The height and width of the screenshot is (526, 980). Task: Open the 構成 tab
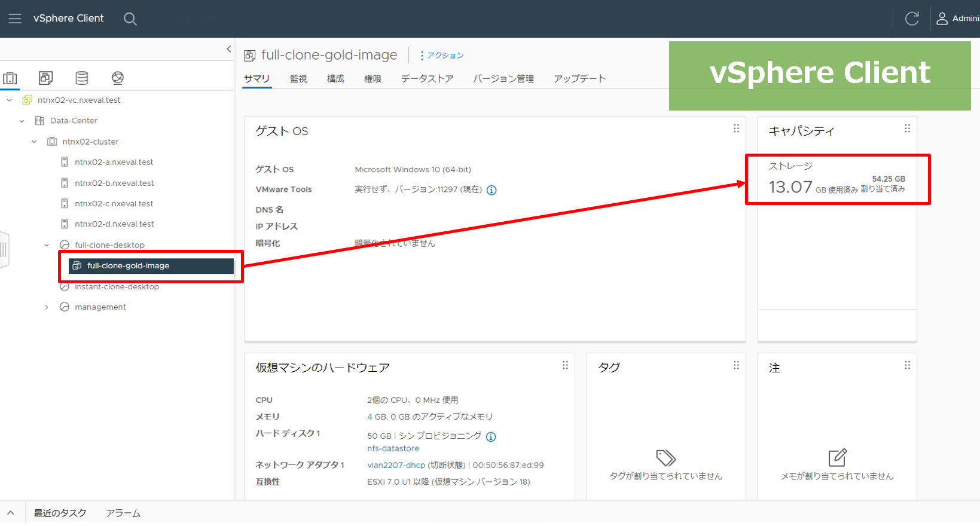(335, 79)
